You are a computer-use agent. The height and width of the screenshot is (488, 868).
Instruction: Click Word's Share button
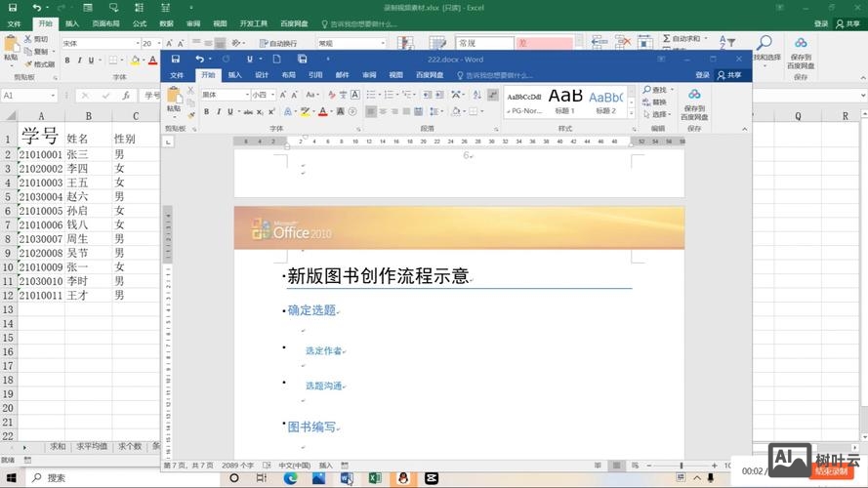click(729, 75)
